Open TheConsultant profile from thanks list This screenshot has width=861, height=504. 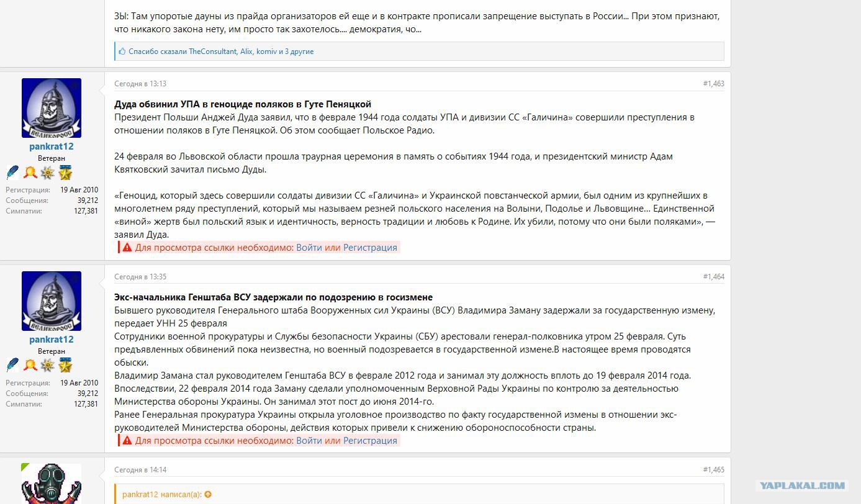pyautogui.click(x=213, y=52)
